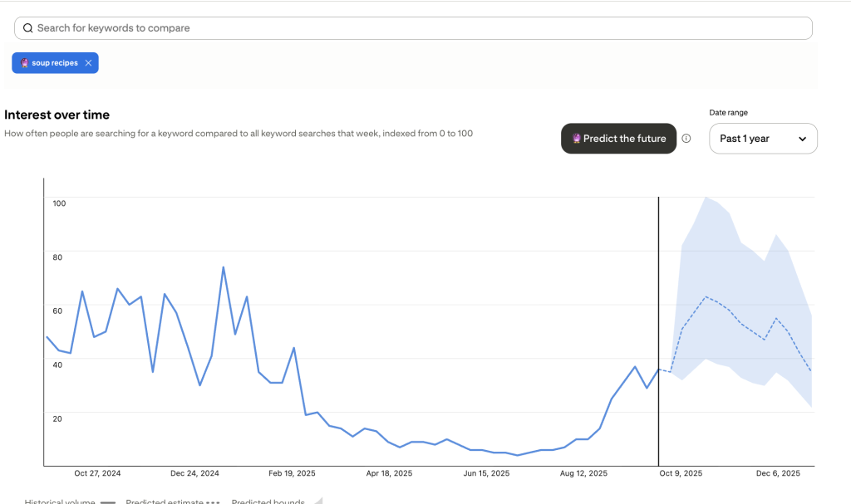Remove the soup recipes keyword chip
The width and height of the screenshot is (851, 504).
[89, 62]
